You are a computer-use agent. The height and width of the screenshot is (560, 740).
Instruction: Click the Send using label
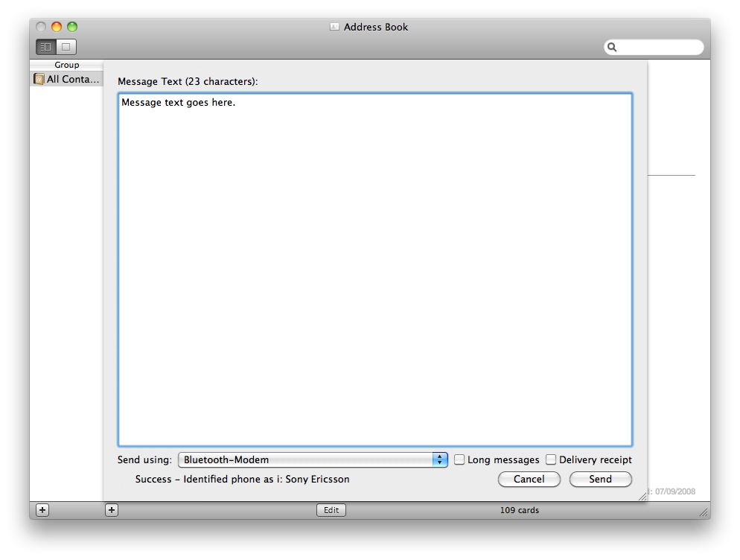[145, 460]
